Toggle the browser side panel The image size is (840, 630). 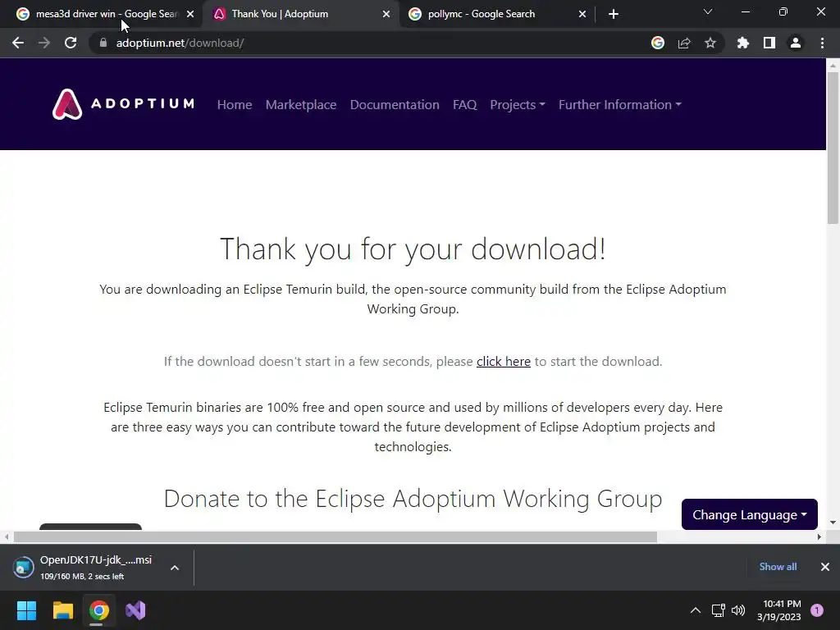click(x=769, y=43)
